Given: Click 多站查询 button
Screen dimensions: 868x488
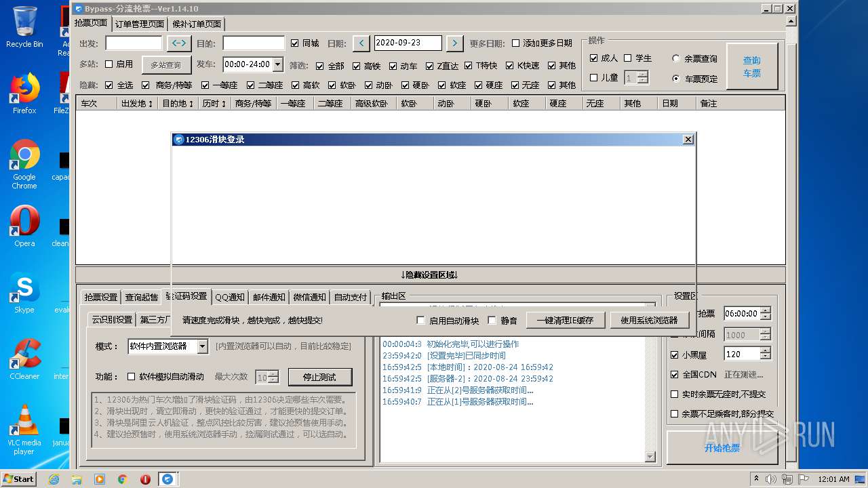Looking at the screenshot, I should 165,65.
